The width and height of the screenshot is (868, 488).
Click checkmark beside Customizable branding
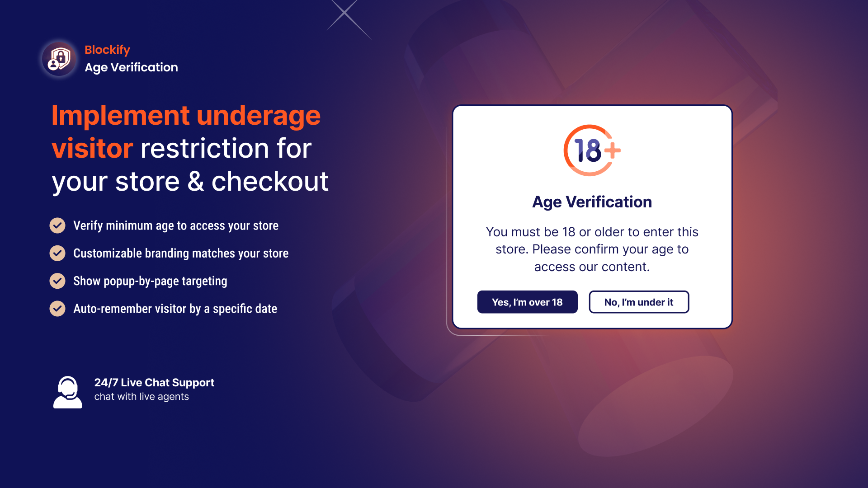click(x=57, y=253)
